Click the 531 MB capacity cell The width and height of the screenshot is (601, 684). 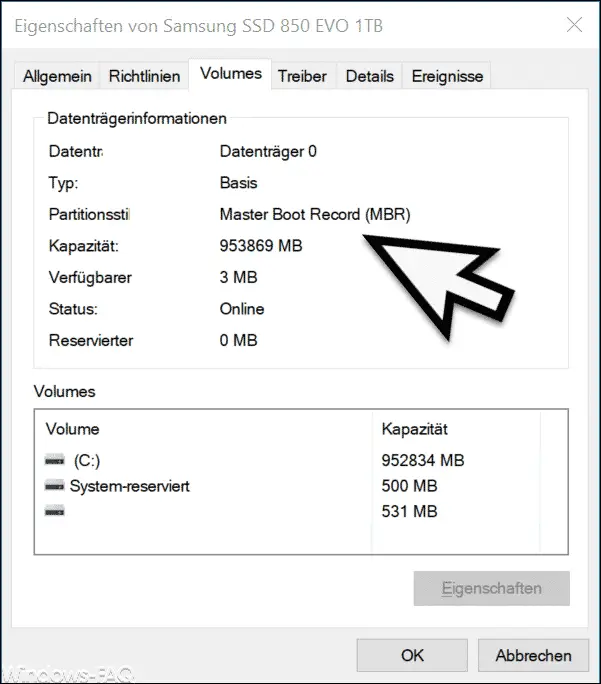[409, 511]
